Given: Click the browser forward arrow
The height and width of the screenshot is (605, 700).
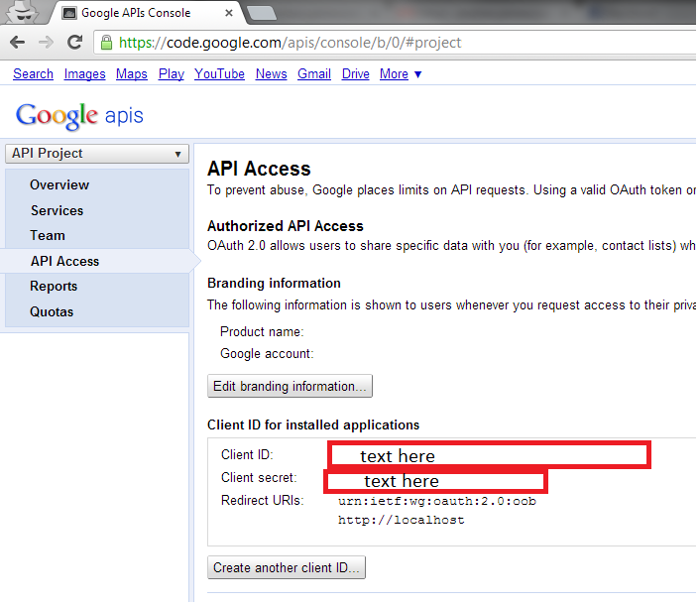Looking at the screenshot, I should pos(46,43).
